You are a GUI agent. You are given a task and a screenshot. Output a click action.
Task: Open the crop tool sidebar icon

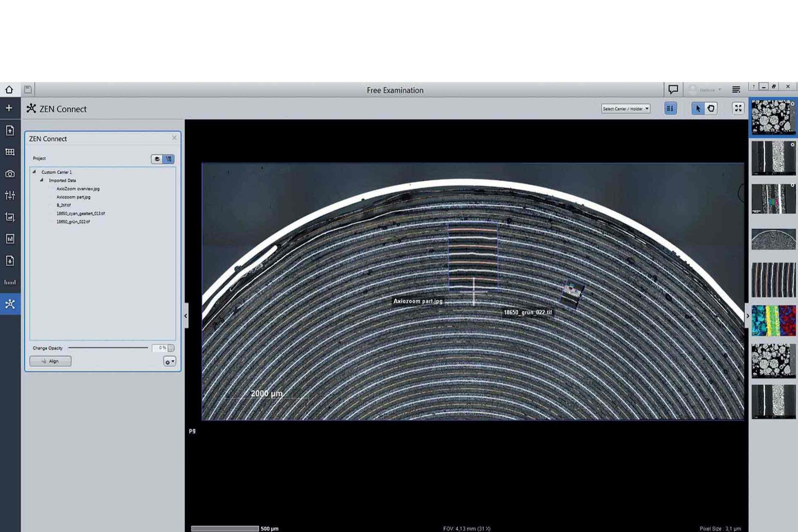10,217
